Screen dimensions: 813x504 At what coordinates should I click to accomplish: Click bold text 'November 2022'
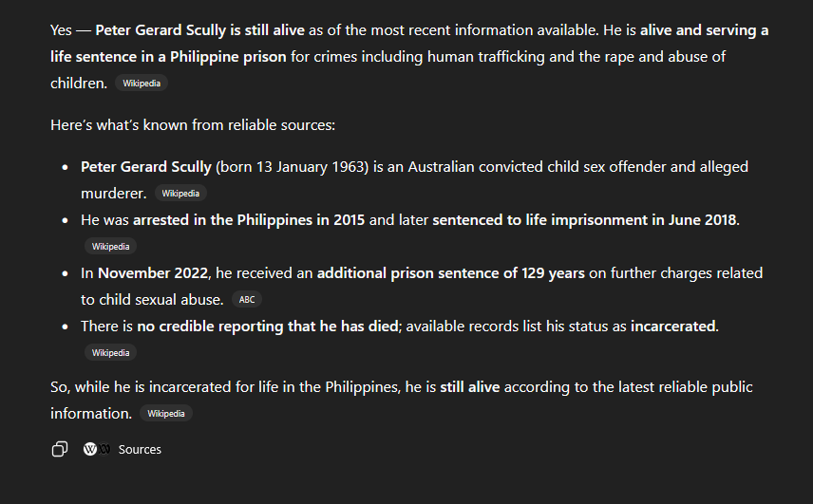click(x=153, y=273)
